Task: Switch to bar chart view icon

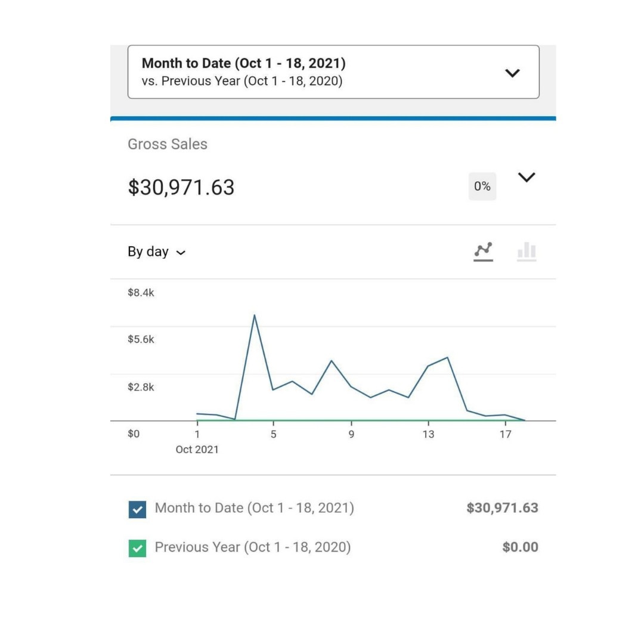Action: pos(527,252)
